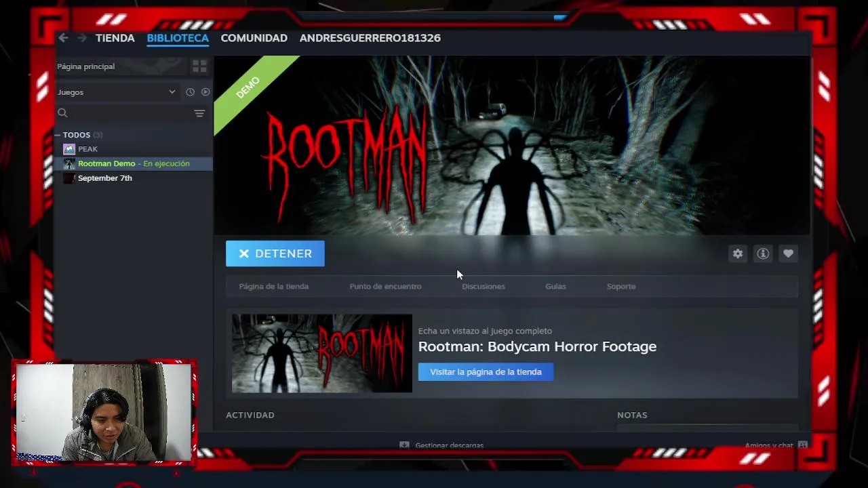The height and width of the screenshot is (488, 868).
Task: Add game to favorites with heart icon
Action: [x=788, y=253]
